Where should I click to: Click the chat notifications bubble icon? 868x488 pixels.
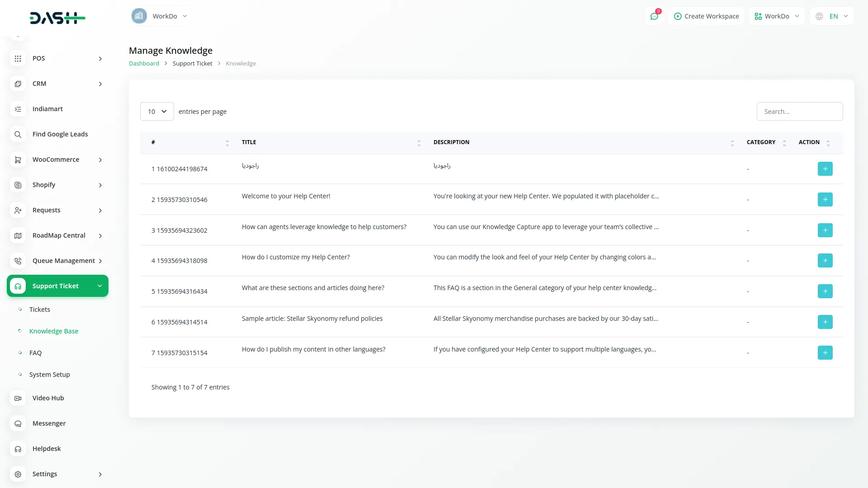tap(654, 16)
